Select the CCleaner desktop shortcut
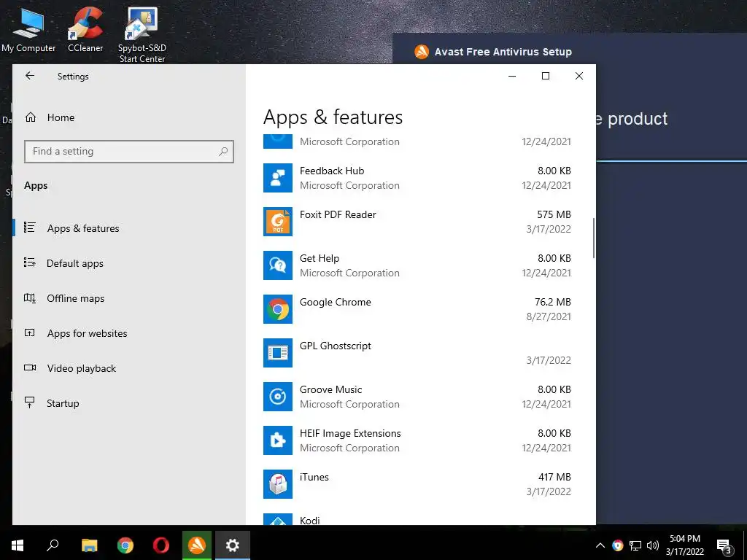This screenshot has height=560, width=747. [85, 29]
